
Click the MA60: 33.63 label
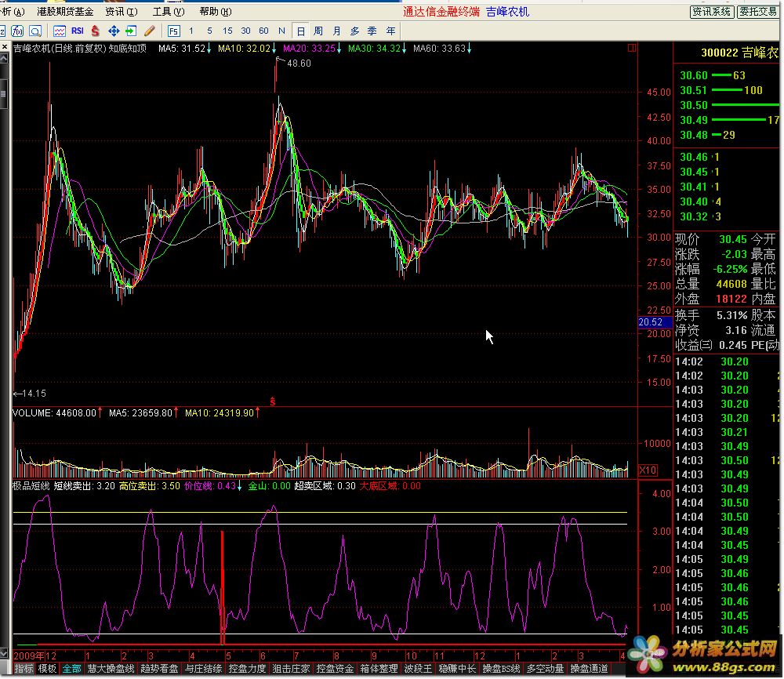[439, 49]
